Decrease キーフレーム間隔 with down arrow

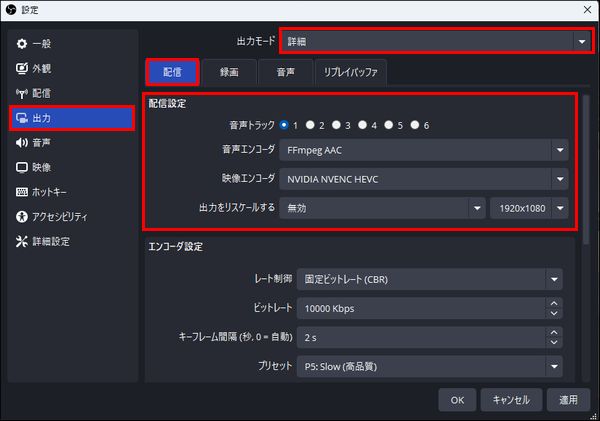(x=554, y=343)
